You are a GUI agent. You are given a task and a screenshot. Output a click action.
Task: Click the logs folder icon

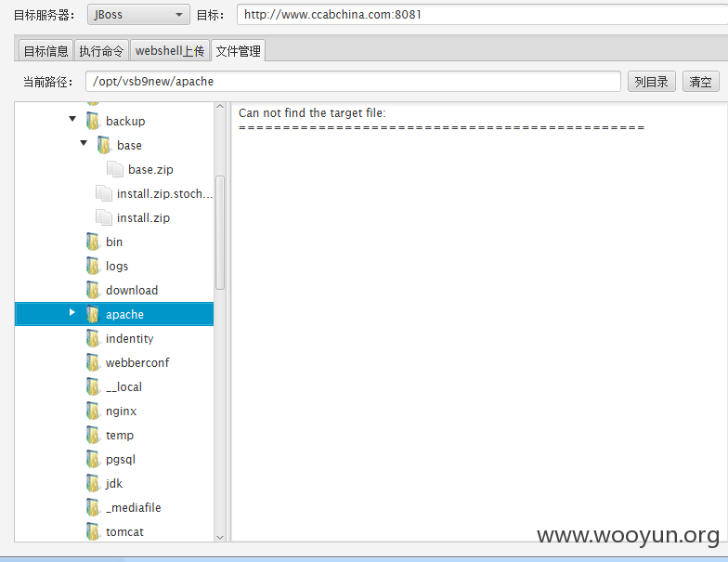[x=93, y=266]
